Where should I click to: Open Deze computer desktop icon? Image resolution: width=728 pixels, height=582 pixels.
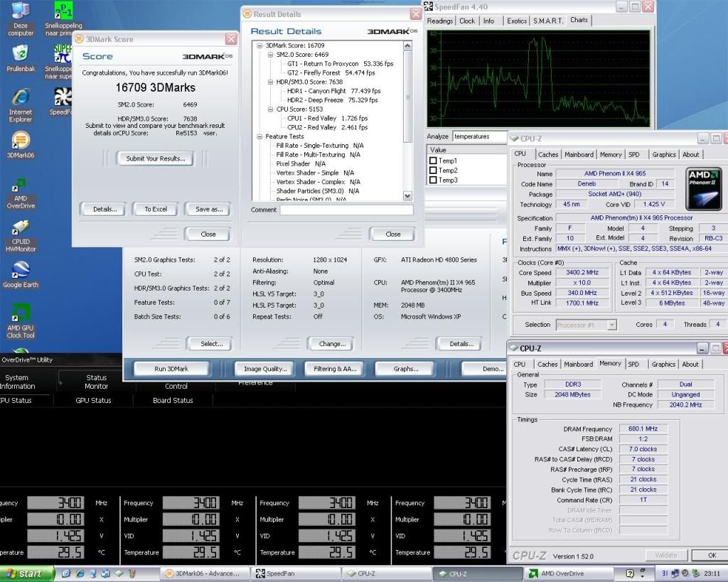tap(21, 12)
